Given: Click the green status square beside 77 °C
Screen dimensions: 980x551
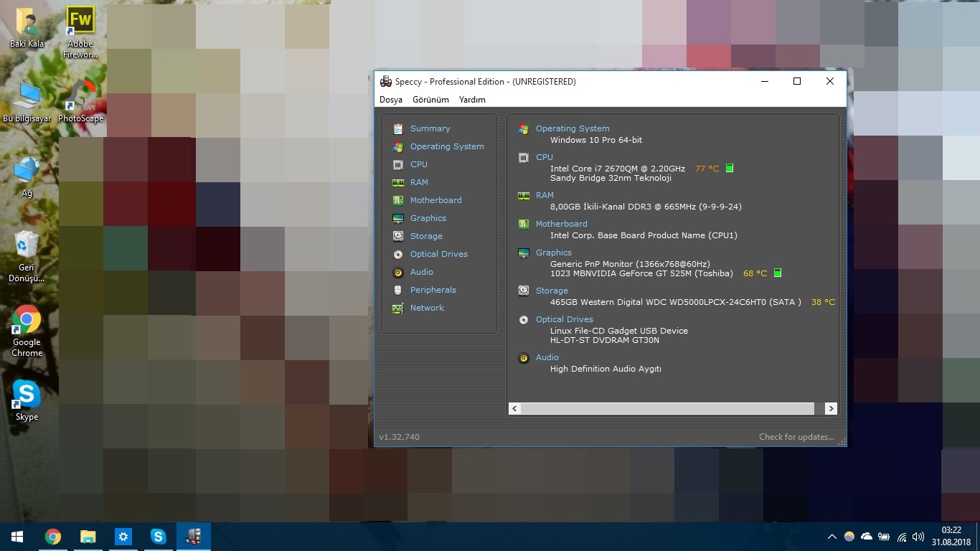Looking at the screenshot, I should pos(730,169).
